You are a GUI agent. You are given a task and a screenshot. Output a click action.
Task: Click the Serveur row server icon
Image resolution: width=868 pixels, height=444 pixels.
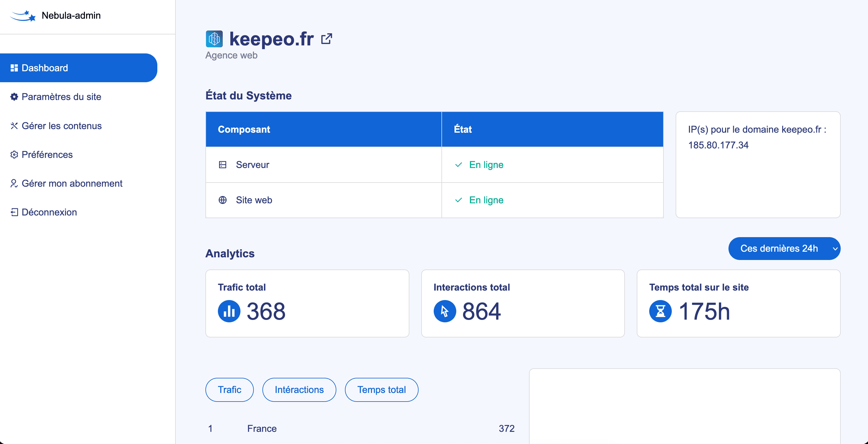[223, 165]
